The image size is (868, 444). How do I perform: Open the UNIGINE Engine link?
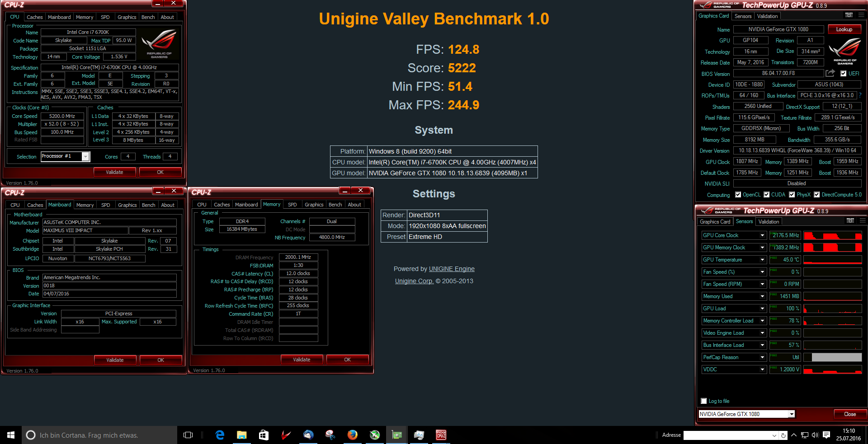(452, 269)
